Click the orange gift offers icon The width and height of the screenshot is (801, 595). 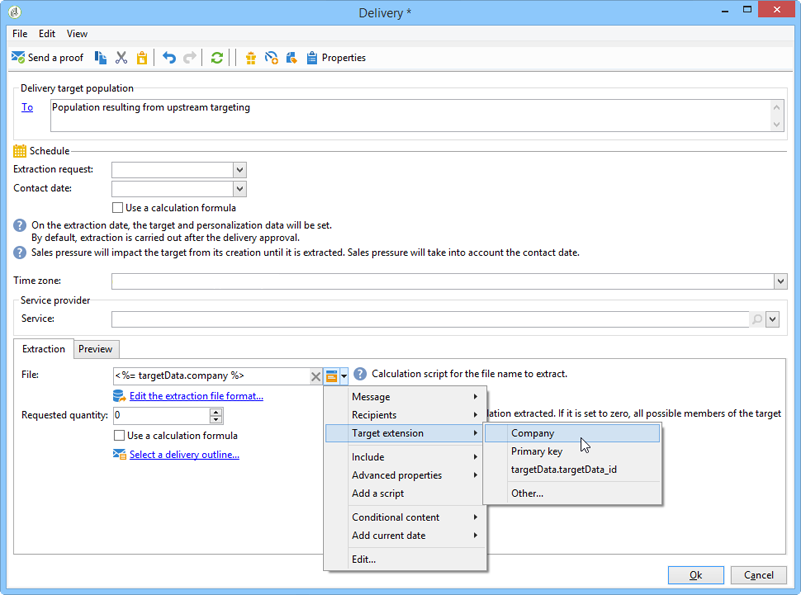pyautogui.click(x=251, y=58)
